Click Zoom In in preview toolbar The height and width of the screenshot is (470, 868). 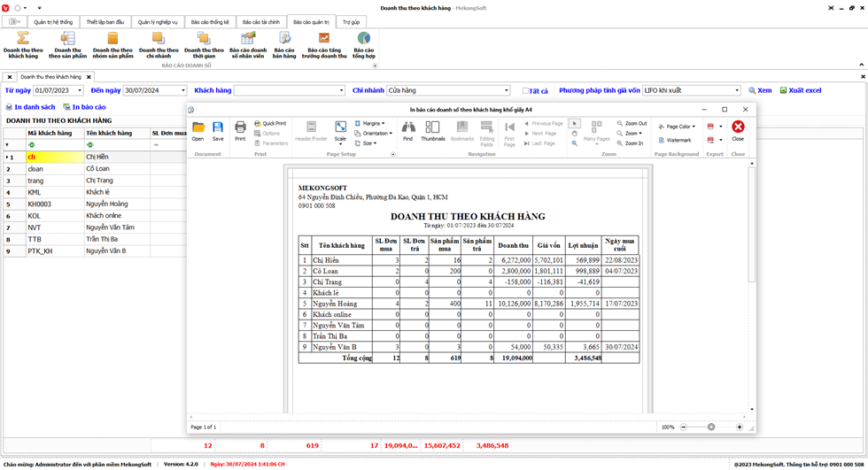[x=630, y=143]
